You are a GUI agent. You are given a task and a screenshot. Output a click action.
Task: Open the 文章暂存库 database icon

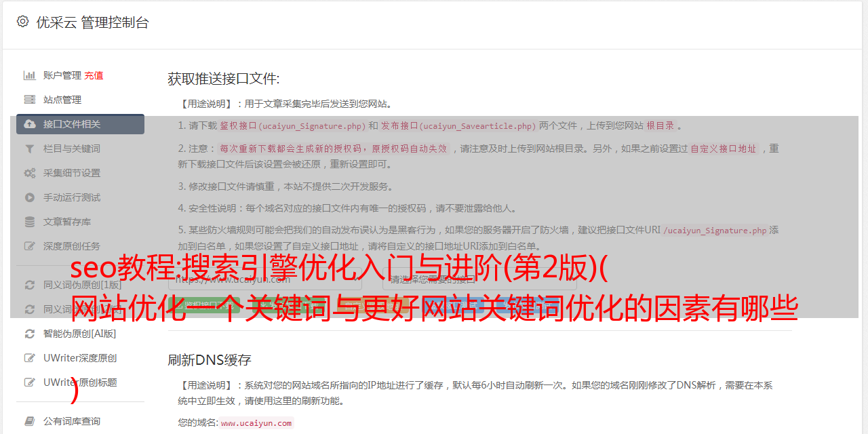pos(30,222)
